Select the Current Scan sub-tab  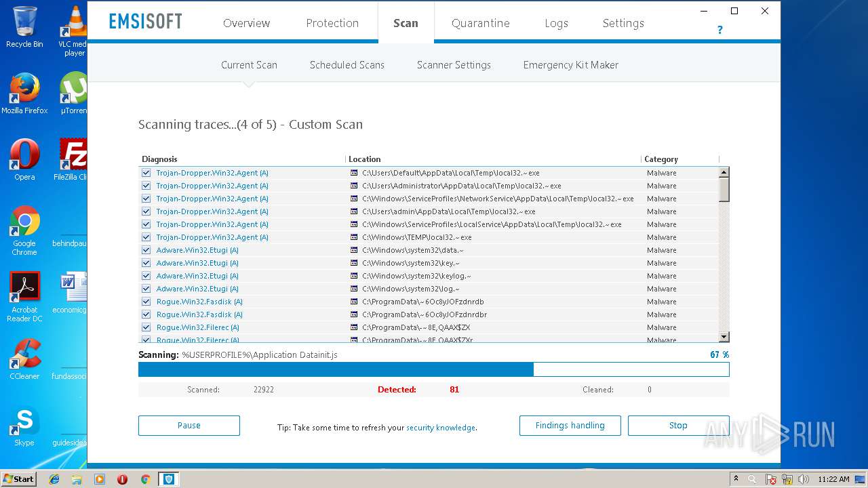click(x=249, y=65)
